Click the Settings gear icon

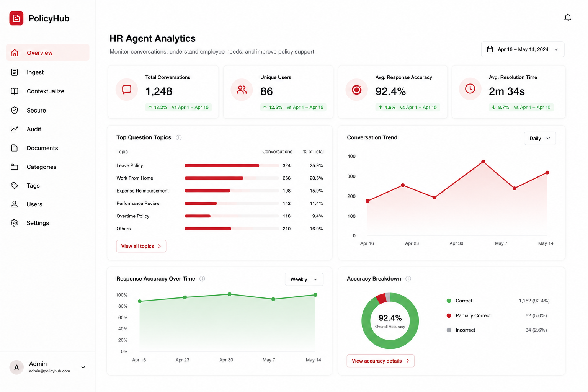pyautogui.click(x=15, y=223)
